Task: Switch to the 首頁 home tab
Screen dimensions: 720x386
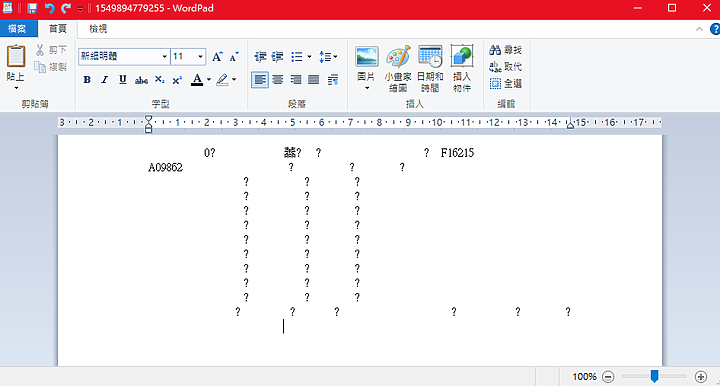Action: tap(57, 28)
